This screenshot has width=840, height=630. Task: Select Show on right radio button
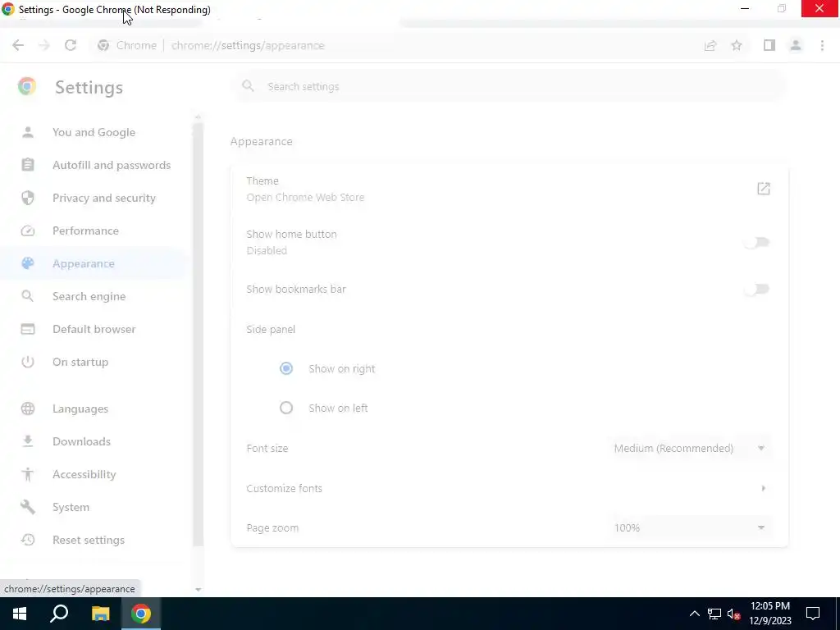pos(286,368)
